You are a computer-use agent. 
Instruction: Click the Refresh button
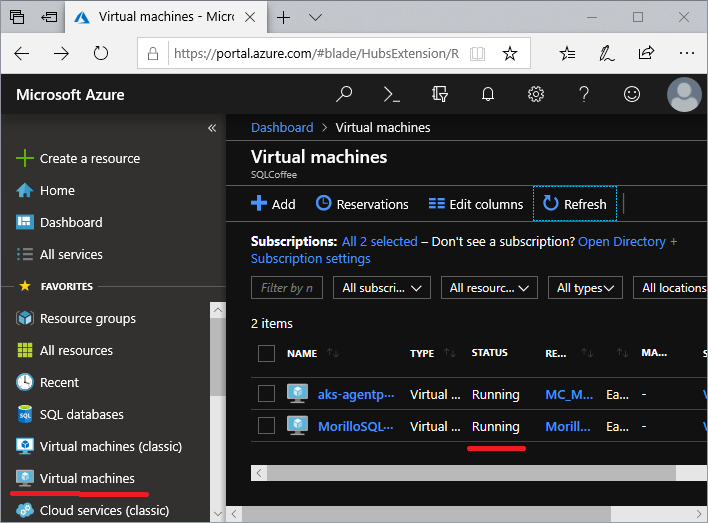(x=575, y=204)
